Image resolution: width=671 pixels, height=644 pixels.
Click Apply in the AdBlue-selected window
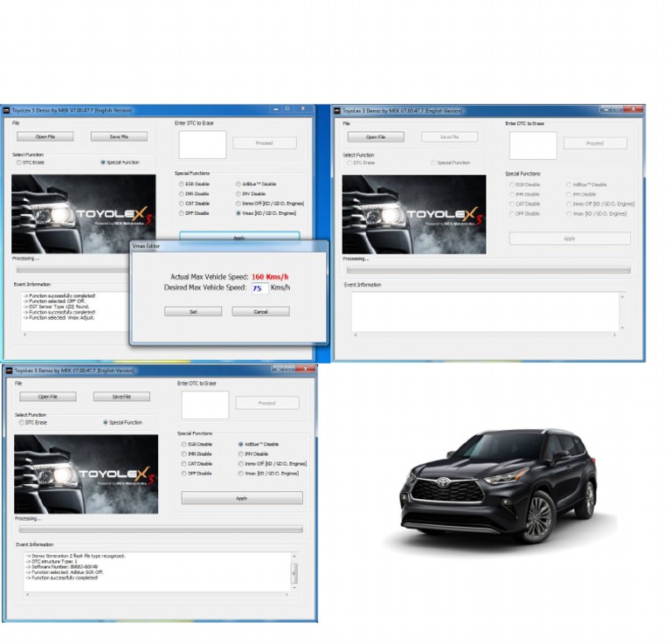point(242,498)
